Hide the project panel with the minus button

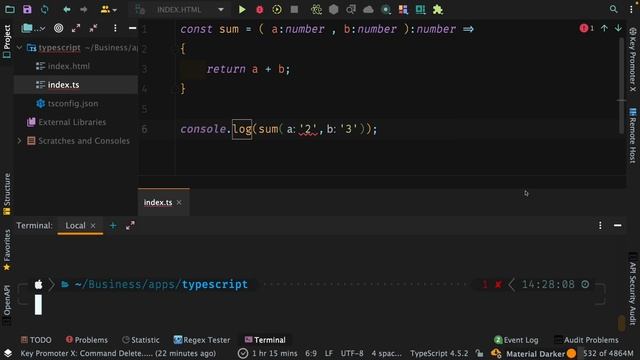(132, 28)
